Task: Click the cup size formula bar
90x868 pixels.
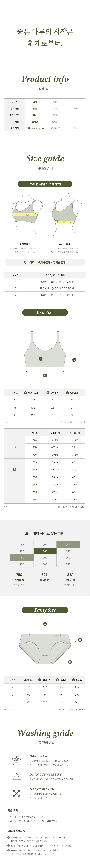Action: tap(45, 262)
